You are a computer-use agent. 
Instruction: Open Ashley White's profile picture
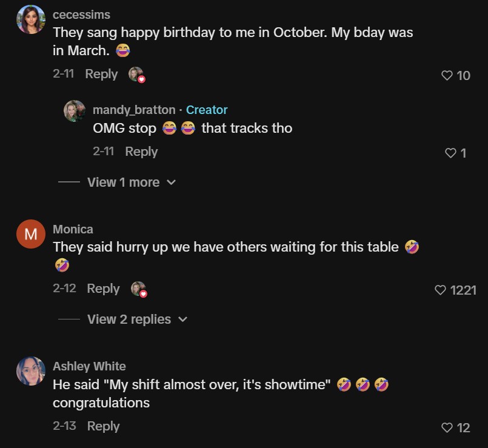31,371
